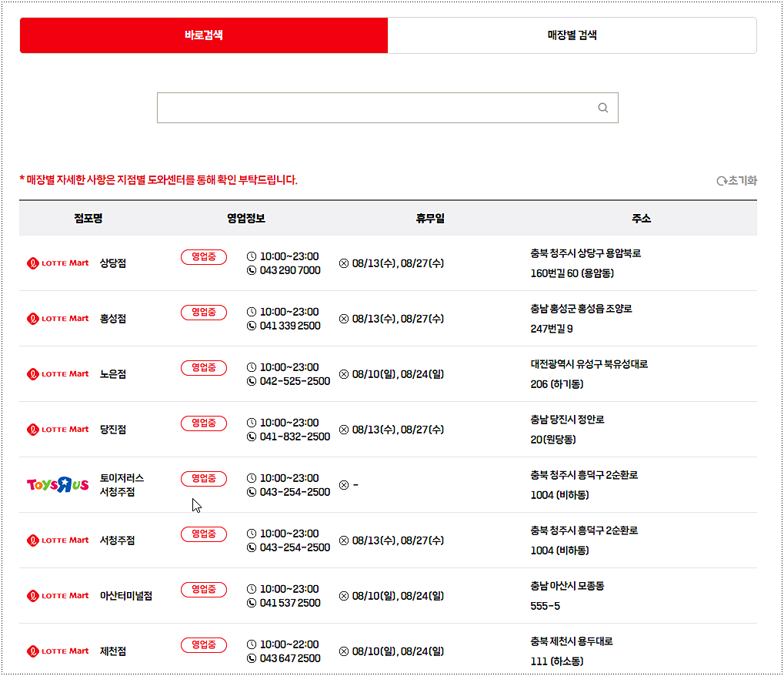Screen dimensions: 784x676
Task: Click the Lotte Mart logo for 당진점
Action: point(58,430)
